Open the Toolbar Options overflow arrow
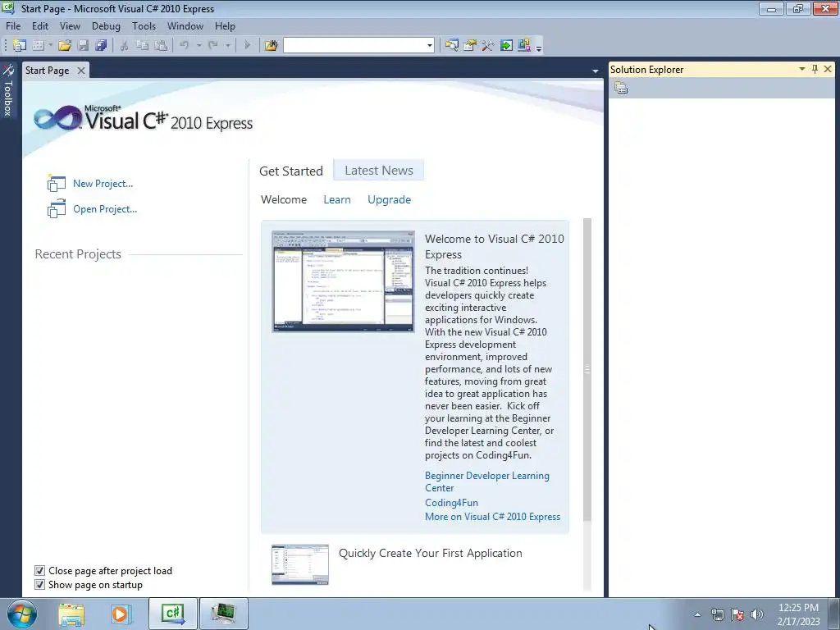Viewport: 840px width, 630px height. (x=539, y=47)
